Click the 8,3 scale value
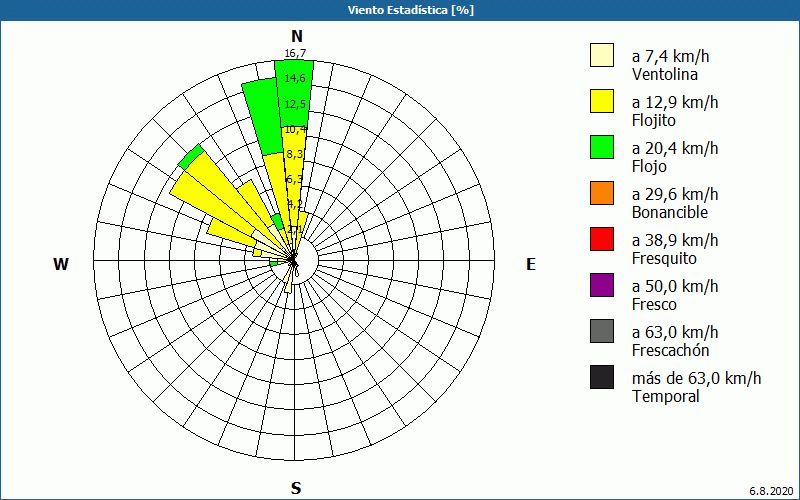Screen dimensions: 800x500 295,154
